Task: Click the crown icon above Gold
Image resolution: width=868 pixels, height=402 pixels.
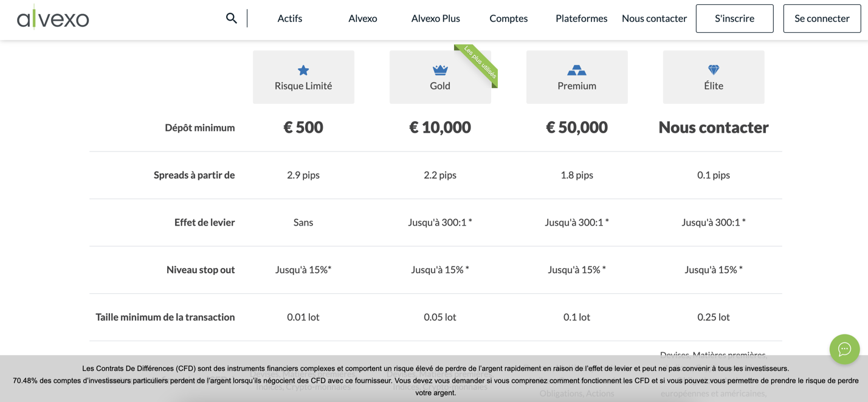Action: point(439,69)
